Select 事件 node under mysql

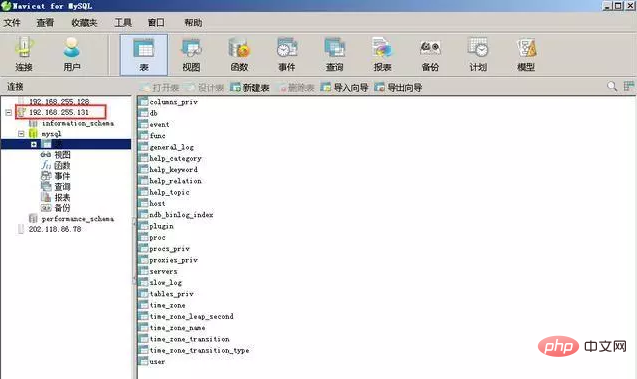[62, 176]
